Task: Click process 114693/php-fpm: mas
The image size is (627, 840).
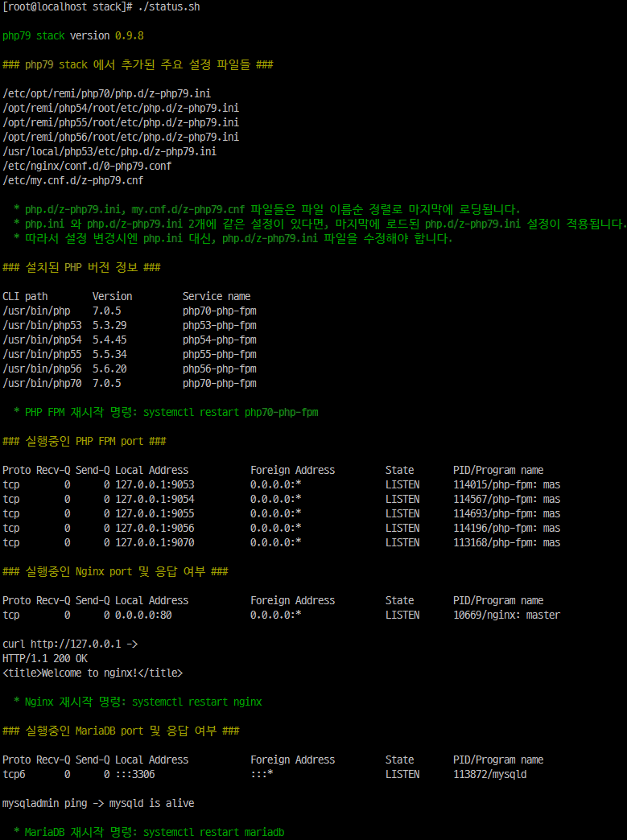Action: click(506, 514)
